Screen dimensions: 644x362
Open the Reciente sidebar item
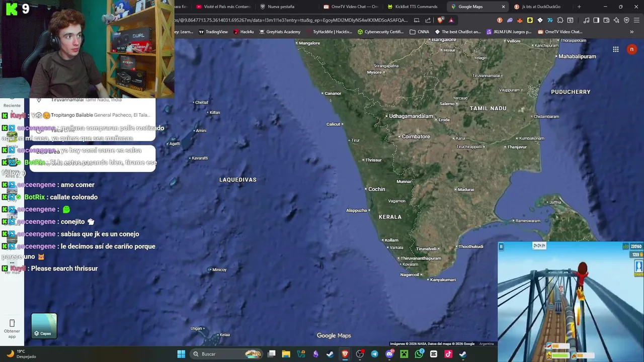click(x=12, y=106)
